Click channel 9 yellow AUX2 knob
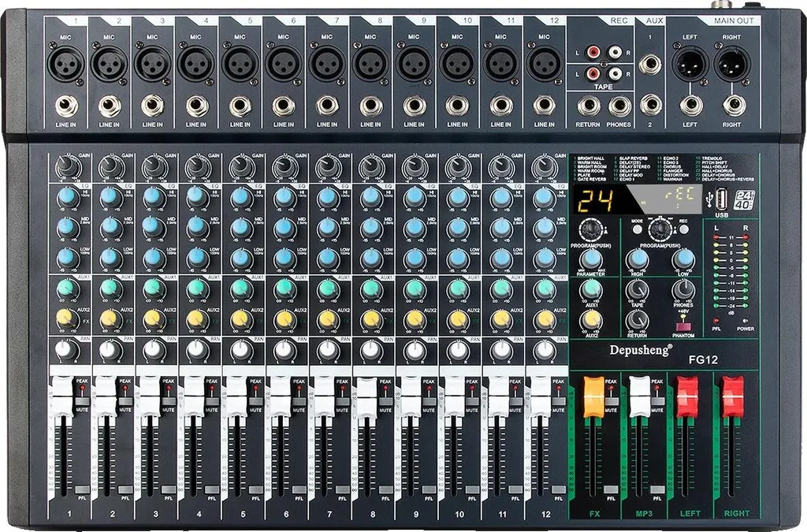Screen dimensions: 807x532 (x=413, y=318)
